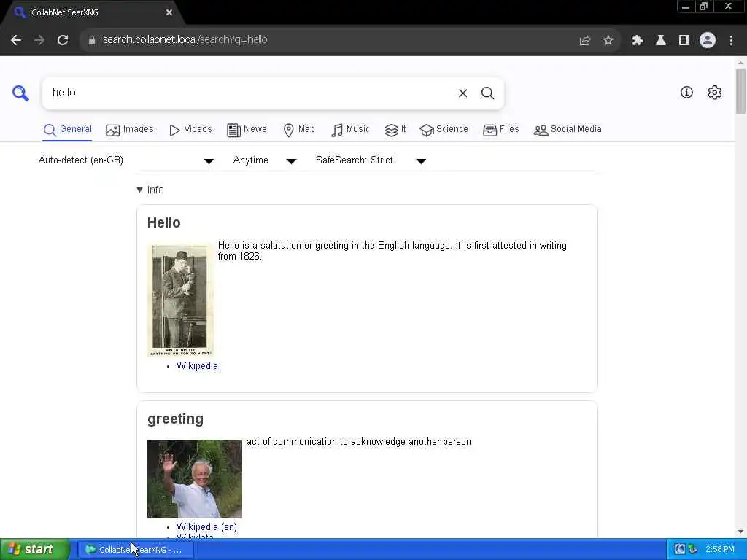Open the Anytime time range dropdown

[x=265, y=160]
